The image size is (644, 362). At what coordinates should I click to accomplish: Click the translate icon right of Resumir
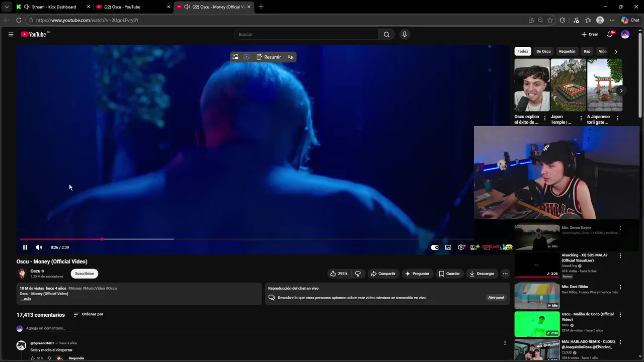pyautogui.click(x=290, y=57)
